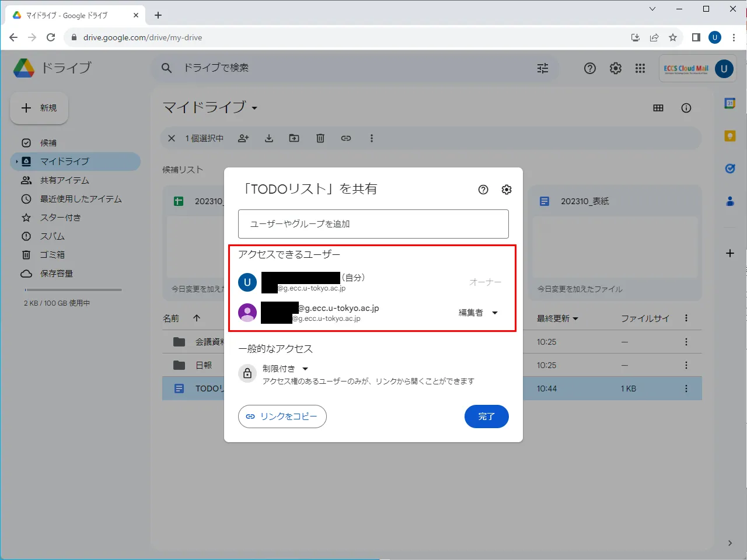The height and width of the screenshot is (560, 747).
Task: Open Google Keep side panel icon
Action: [x=729, y=136]
